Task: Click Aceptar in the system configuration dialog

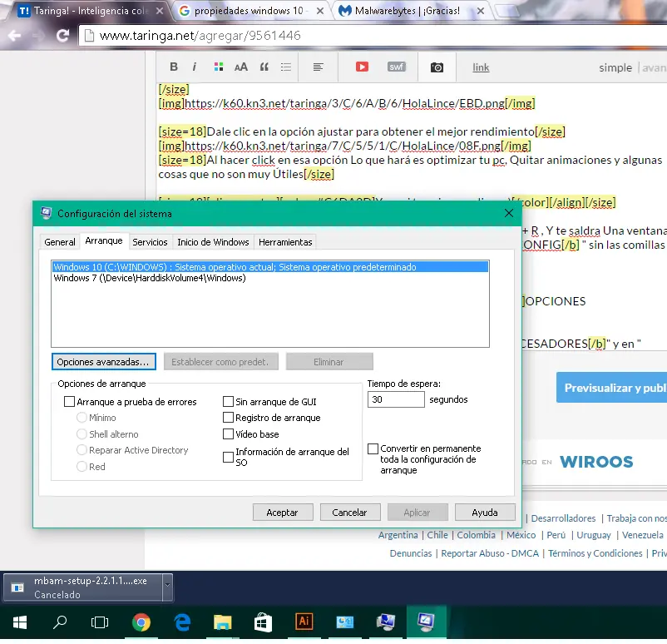Action: click(283, 513)
